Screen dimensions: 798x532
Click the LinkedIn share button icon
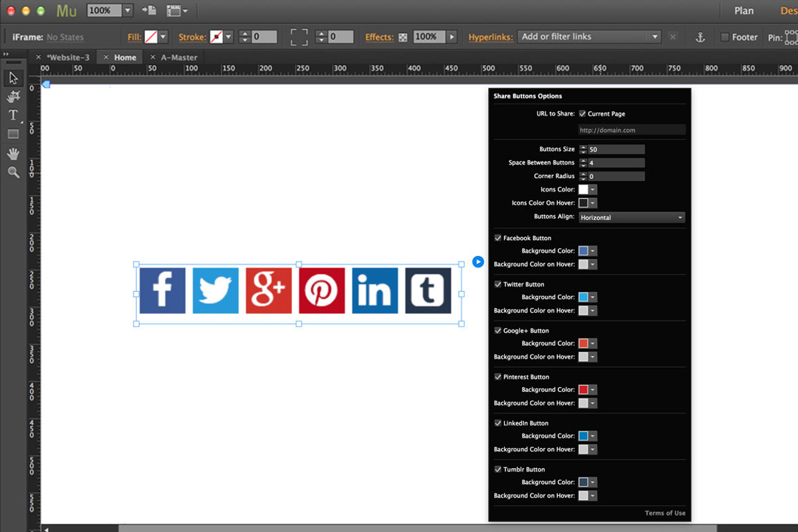point(375,291)
